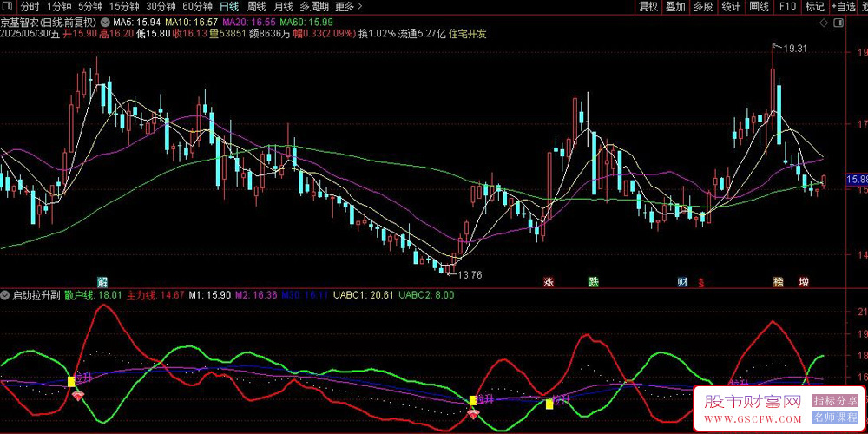
Task: Click the 榜 ranking marker
Action: (x=779, y=282)
